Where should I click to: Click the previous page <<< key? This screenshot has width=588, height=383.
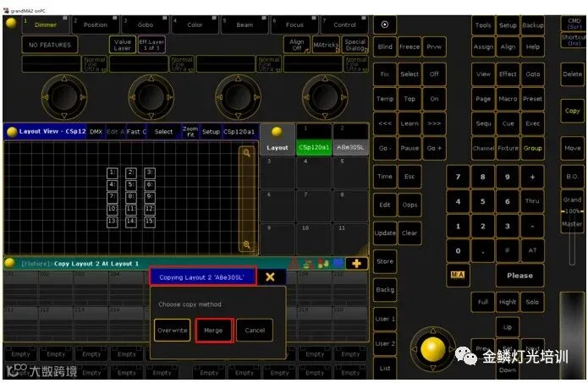pos(385,123)
